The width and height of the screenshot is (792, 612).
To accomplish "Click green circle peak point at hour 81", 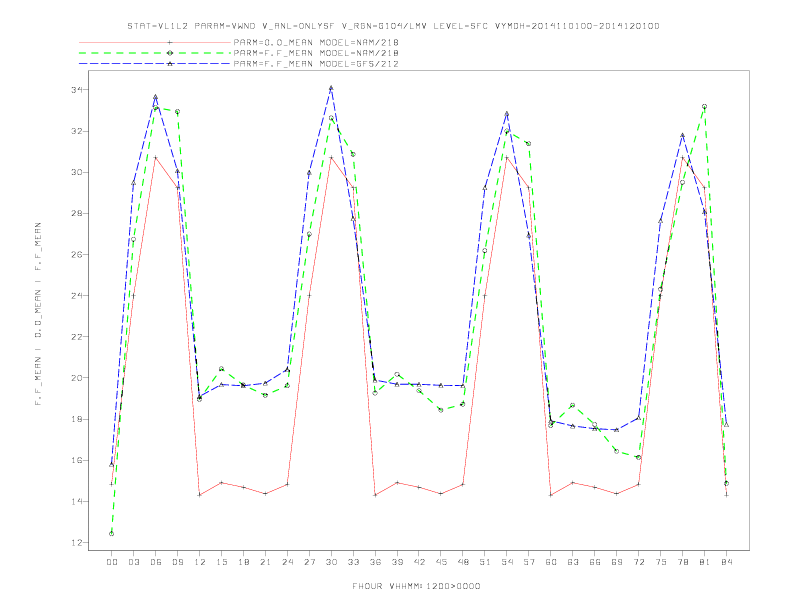I will tap(705, 107).
